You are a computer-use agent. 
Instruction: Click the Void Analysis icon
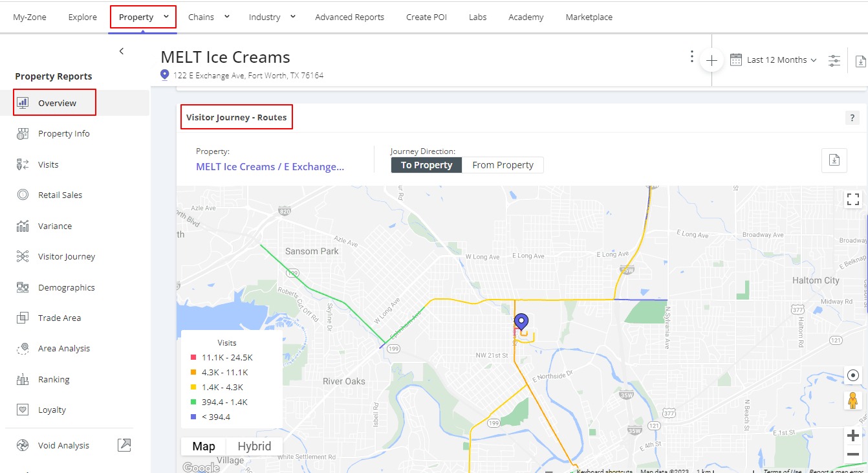[23, 445]
